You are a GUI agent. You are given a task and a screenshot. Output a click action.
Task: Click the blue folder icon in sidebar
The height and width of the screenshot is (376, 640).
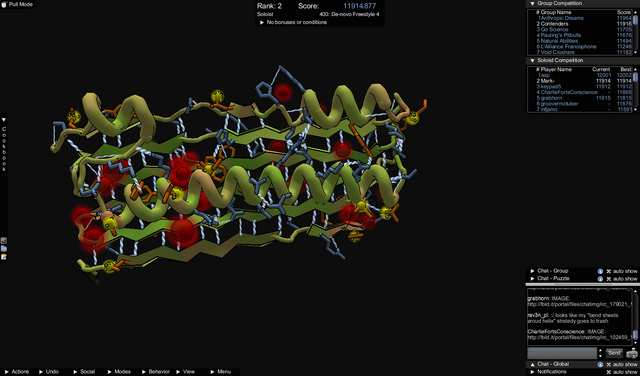pyautogui.click(x=4, y=249)
